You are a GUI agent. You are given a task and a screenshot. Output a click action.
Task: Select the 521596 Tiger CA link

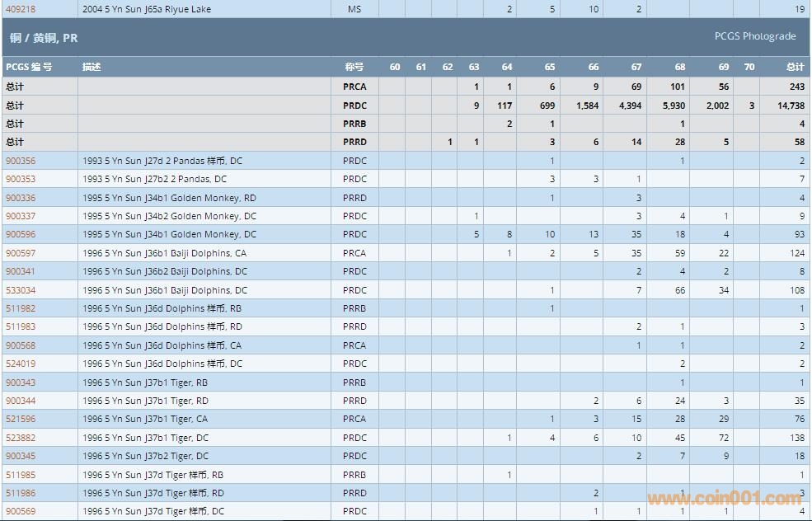21,419
